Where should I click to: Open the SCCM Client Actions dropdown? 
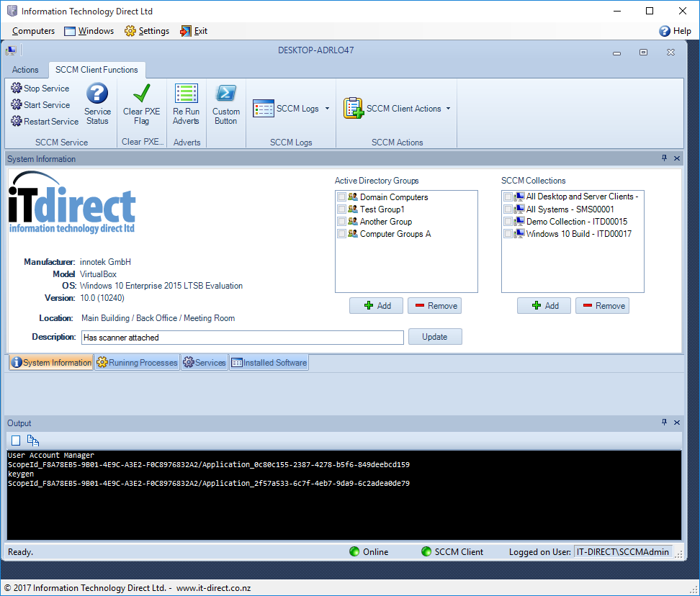[x=448, y=109]
